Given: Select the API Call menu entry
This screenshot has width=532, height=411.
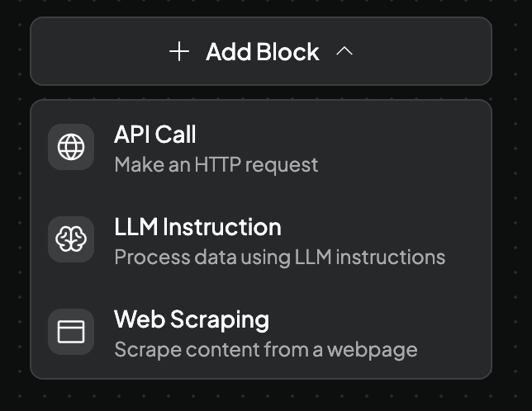Looking at the screenshot, I should pyautogui.click(x=261, y=147).
